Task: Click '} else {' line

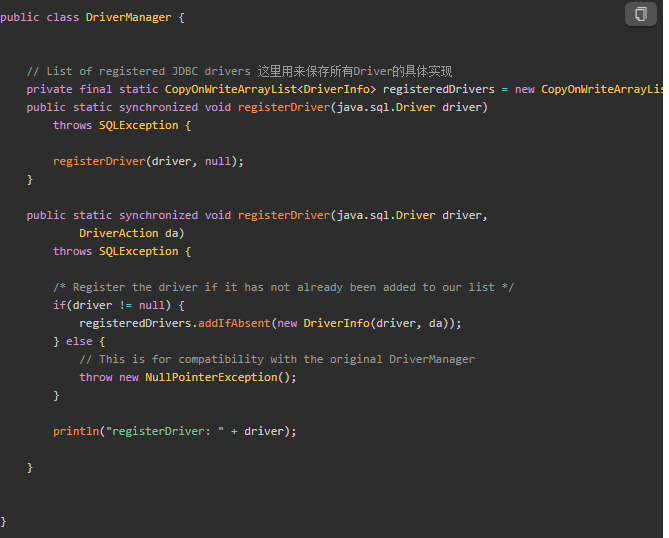Action: click(x=79, y=341)
